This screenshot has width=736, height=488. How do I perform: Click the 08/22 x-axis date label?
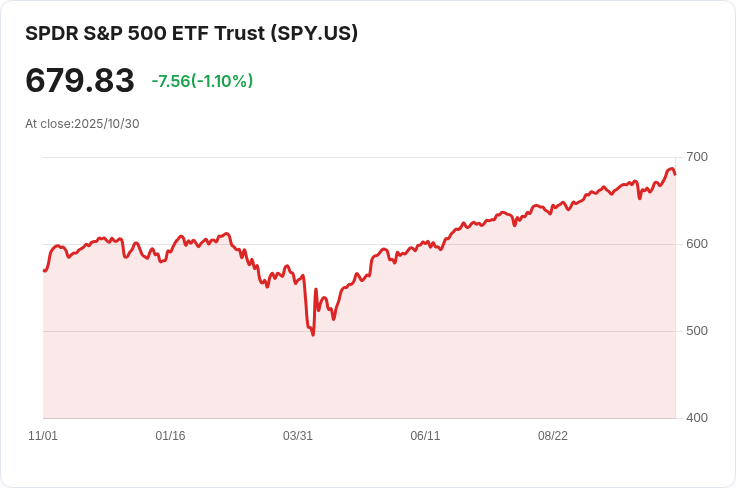click(x=552, y=436)
